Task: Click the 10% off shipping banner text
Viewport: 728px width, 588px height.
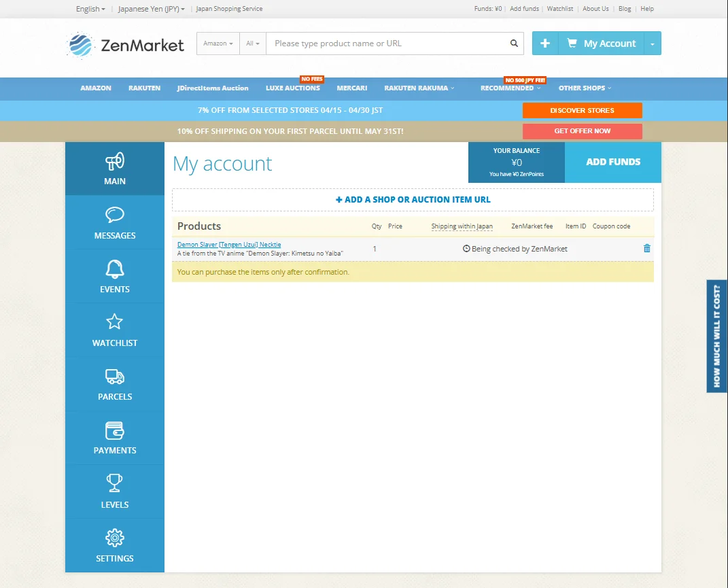Action: pos(290,131)
